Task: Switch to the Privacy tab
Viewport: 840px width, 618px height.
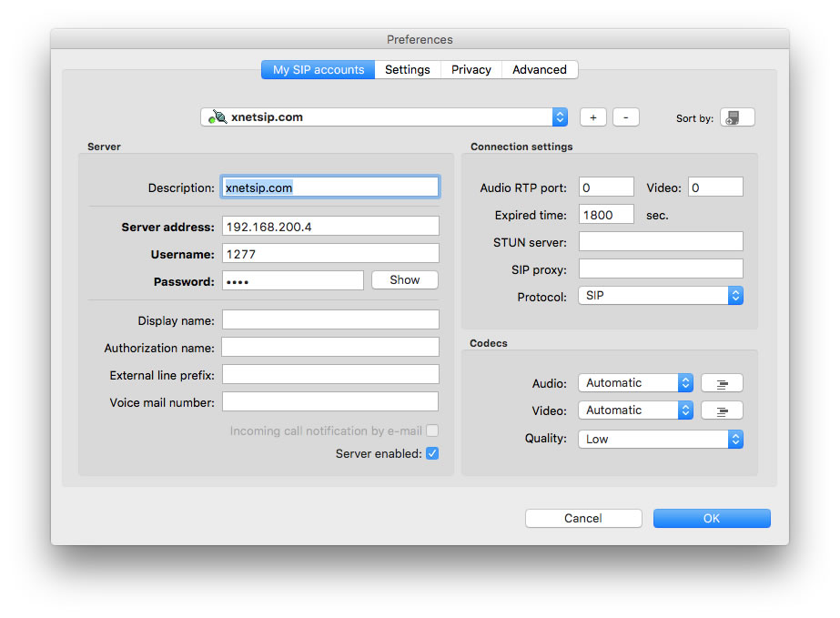Action: click(x=471, y=70)
